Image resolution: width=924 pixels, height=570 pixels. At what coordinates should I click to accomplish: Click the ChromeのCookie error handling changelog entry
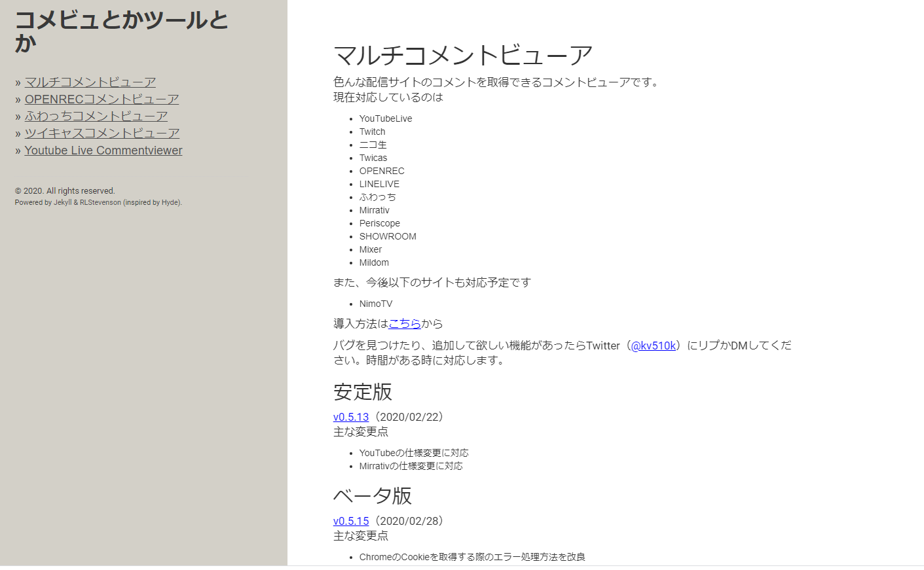tap(472, 557)
